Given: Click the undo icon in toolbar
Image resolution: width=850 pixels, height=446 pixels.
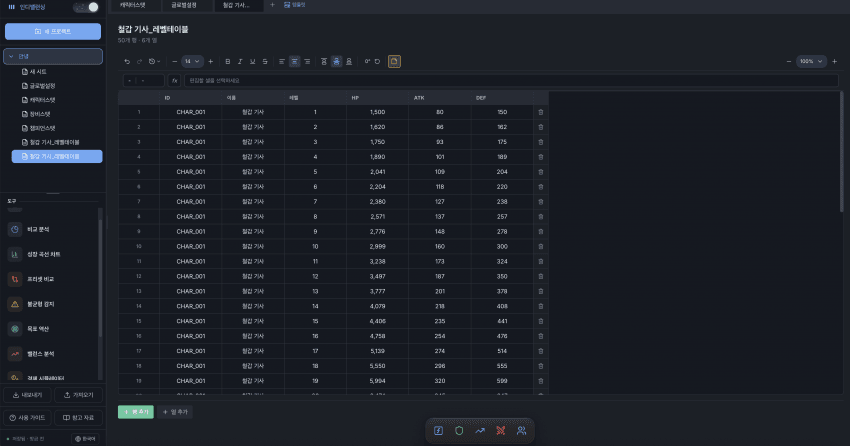Looking at the screenshot, I should (127, 62).
